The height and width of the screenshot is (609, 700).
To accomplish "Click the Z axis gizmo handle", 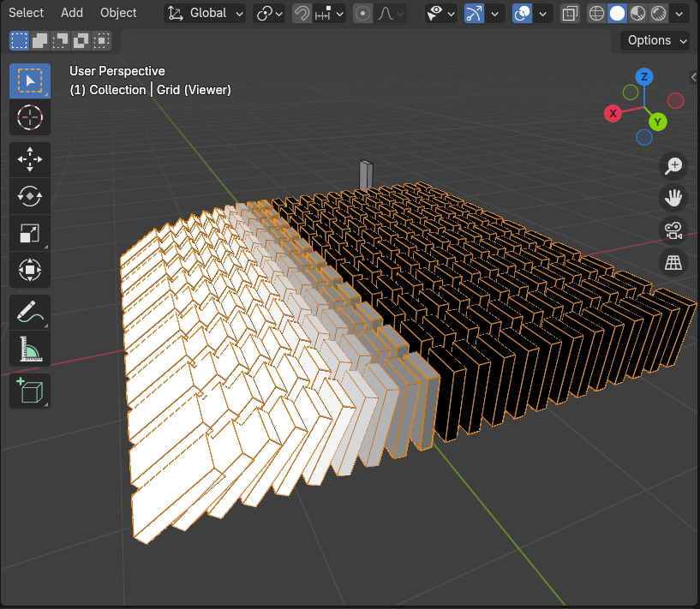I will coord(644,77).
